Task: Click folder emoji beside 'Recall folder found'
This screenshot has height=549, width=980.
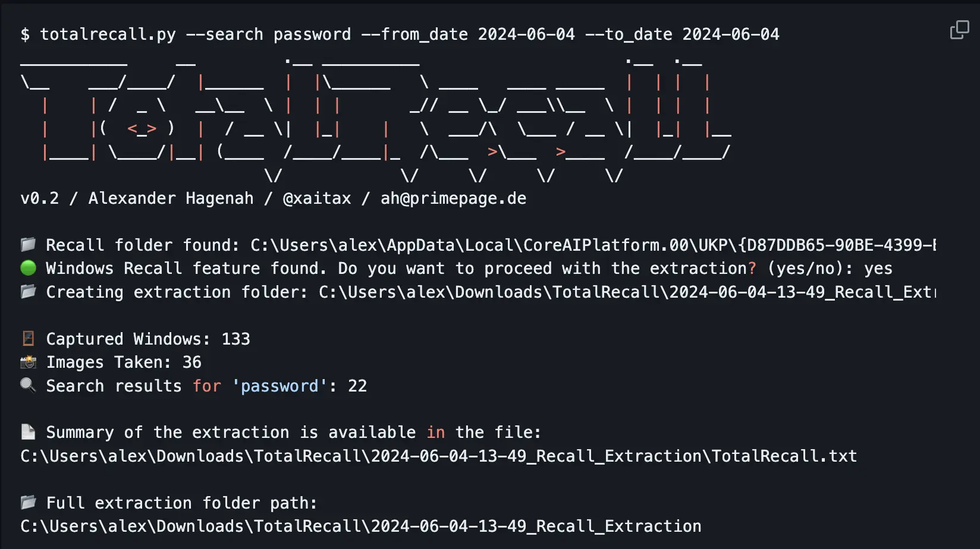Action: click(x=28, y=245)
